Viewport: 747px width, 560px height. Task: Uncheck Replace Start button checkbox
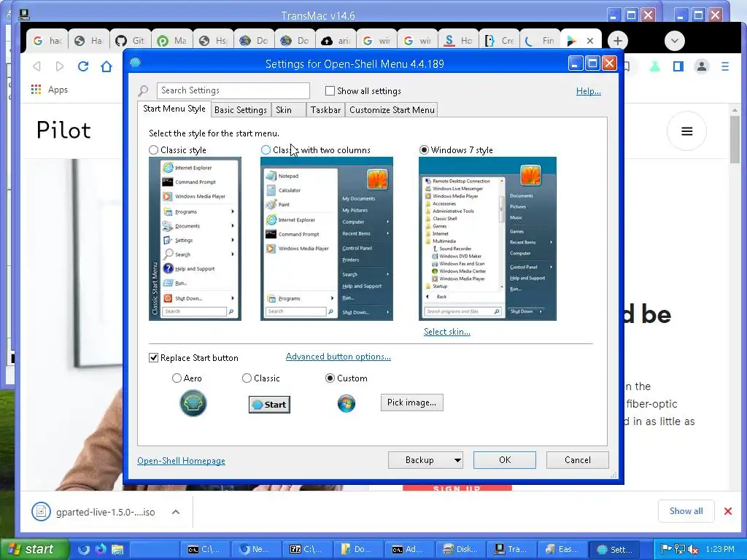click(x=153, y=357)
